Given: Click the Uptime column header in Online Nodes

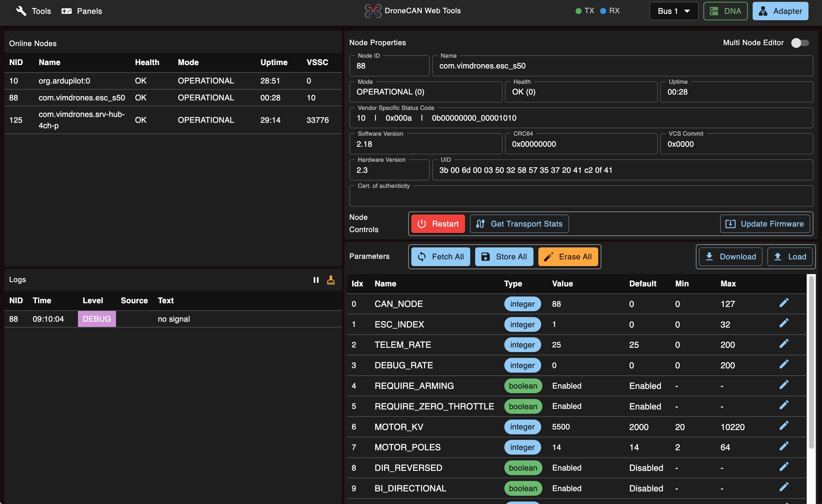Looking at the screenshot, I should point(274,62).
